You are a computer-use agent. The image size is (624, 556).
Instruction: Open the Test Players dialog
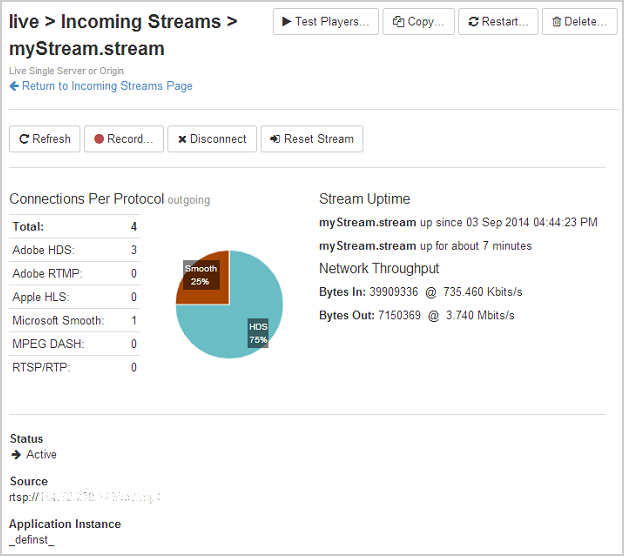pos(325,22)
